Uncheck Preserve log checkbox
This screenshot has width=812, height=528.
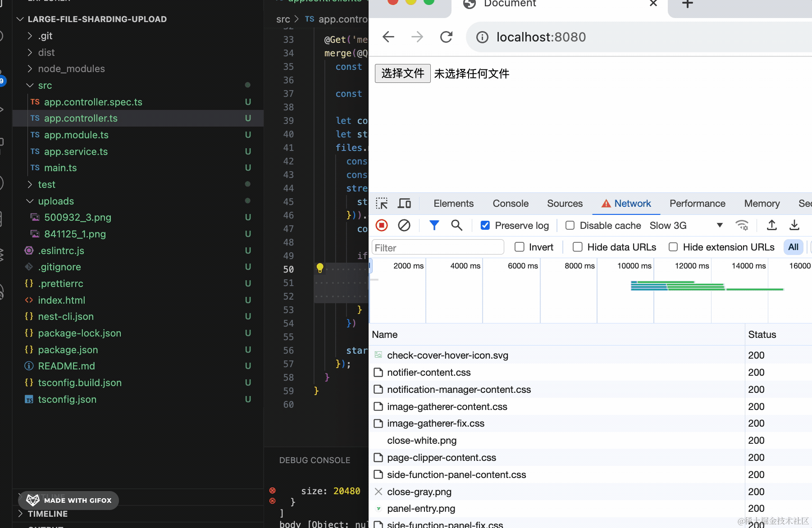point(485,225)
